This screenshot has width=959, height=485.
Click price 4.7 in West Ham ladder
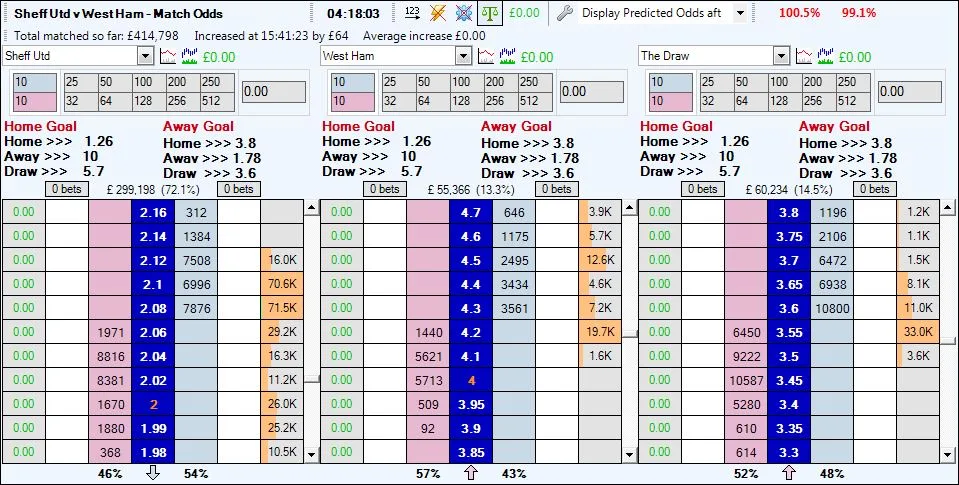(x=471, y=212)
